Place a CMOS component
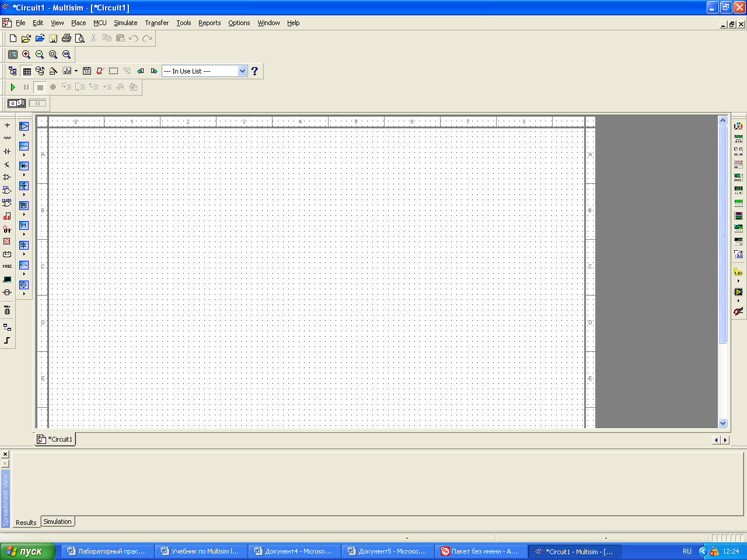747x560 pixels. (7, 202)
